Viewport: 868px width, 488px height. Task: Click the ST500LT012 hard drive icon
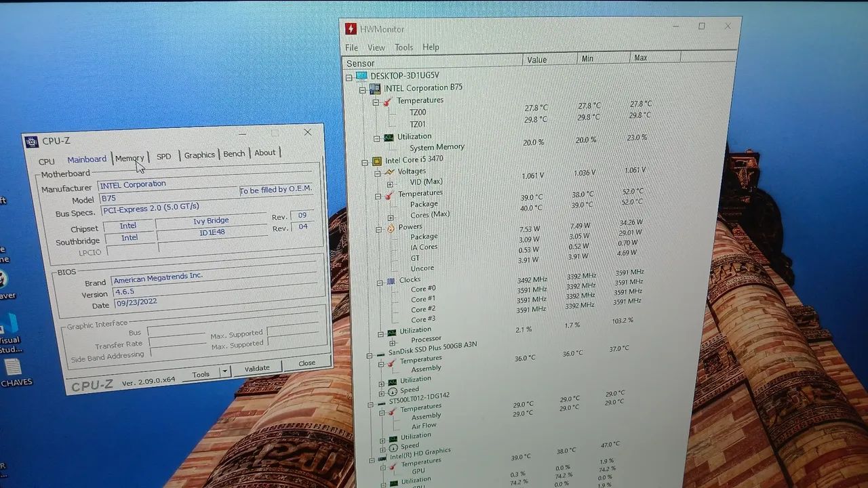click(381, 403)
